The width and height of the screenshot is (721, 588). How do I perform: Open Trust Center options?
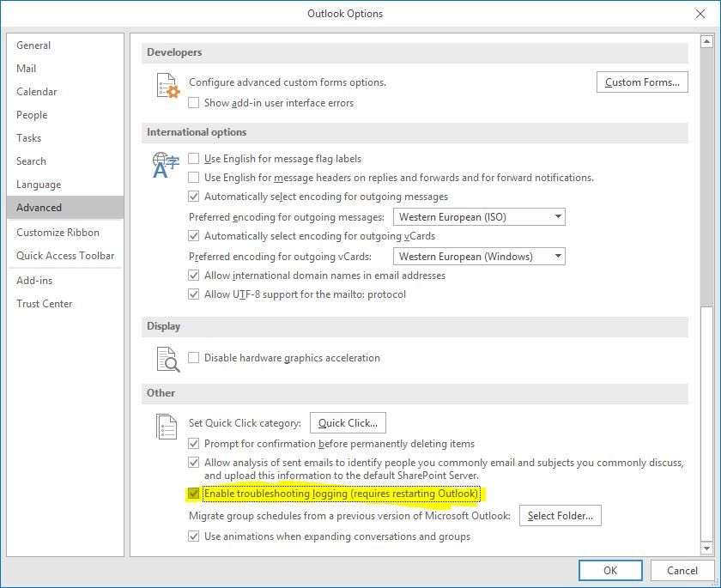[x=65, y=303]
